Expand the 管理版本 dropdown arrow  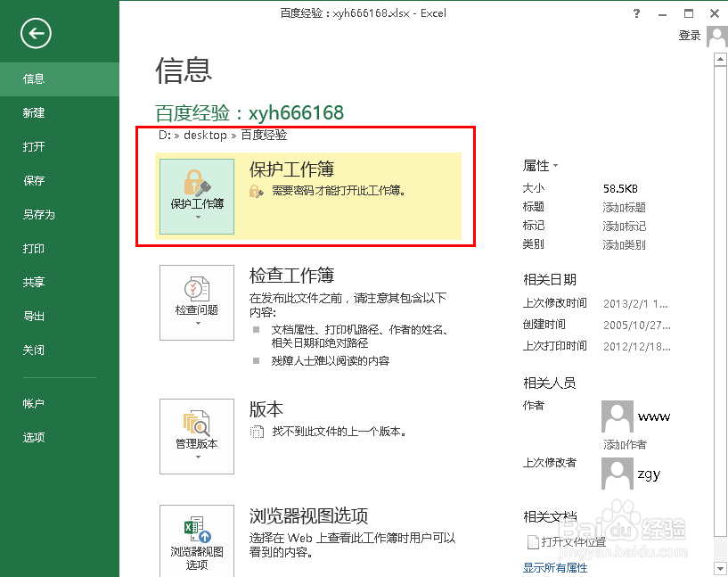point(196,457)
